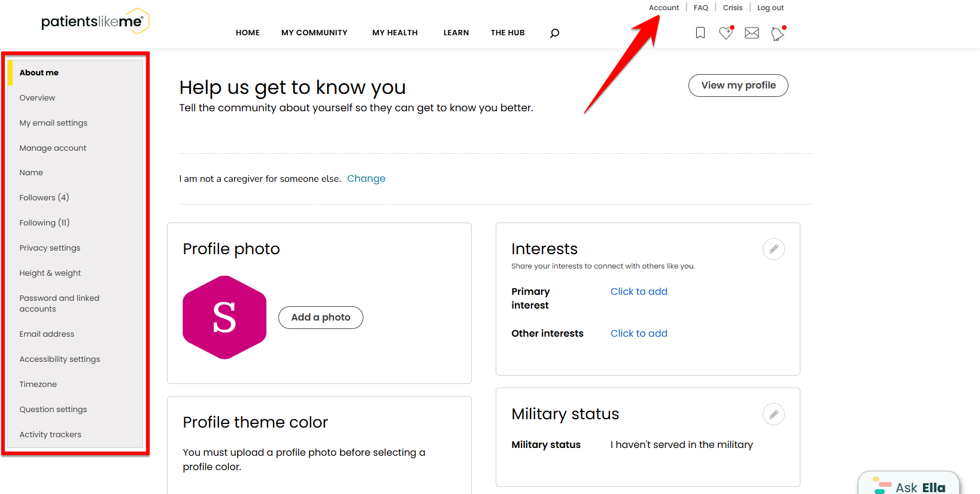Go to the HOME menu
The width and height of the screenshot is (980, 494).
[248, 33]
